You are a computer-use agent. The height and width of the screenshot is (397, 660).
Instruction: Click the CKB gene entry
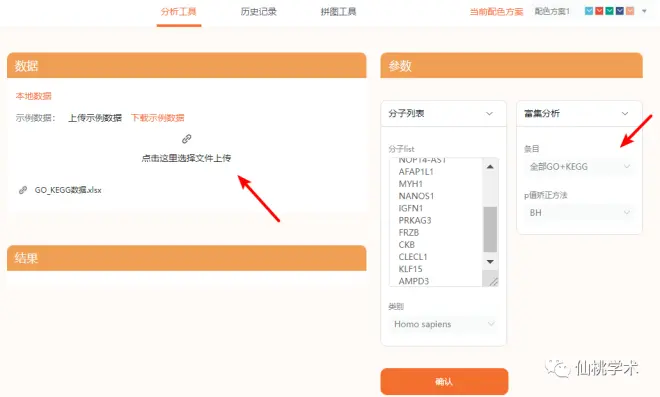[407, 245]
